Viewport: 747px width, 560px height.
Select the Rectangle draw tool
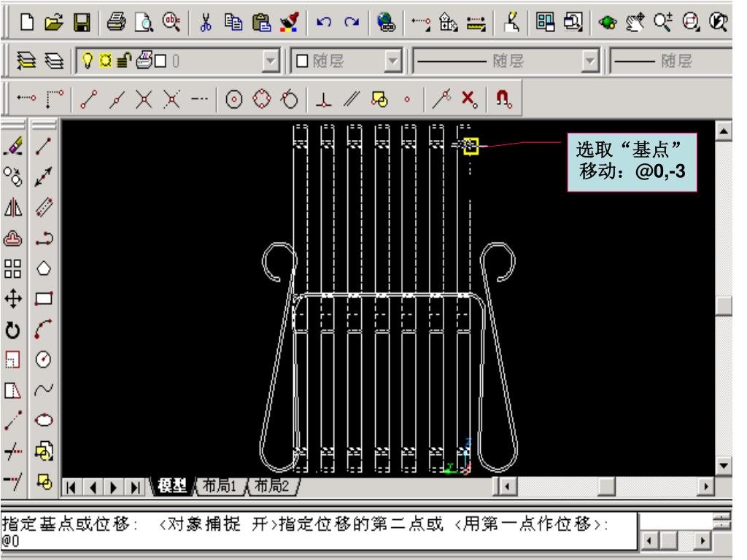point(43,299)
